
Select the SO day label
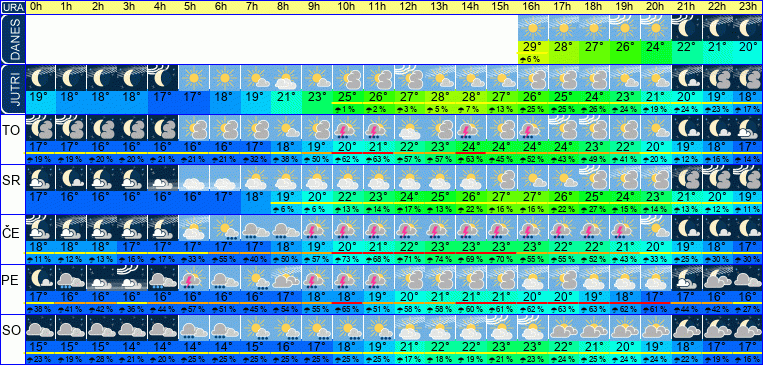point(12,331)
